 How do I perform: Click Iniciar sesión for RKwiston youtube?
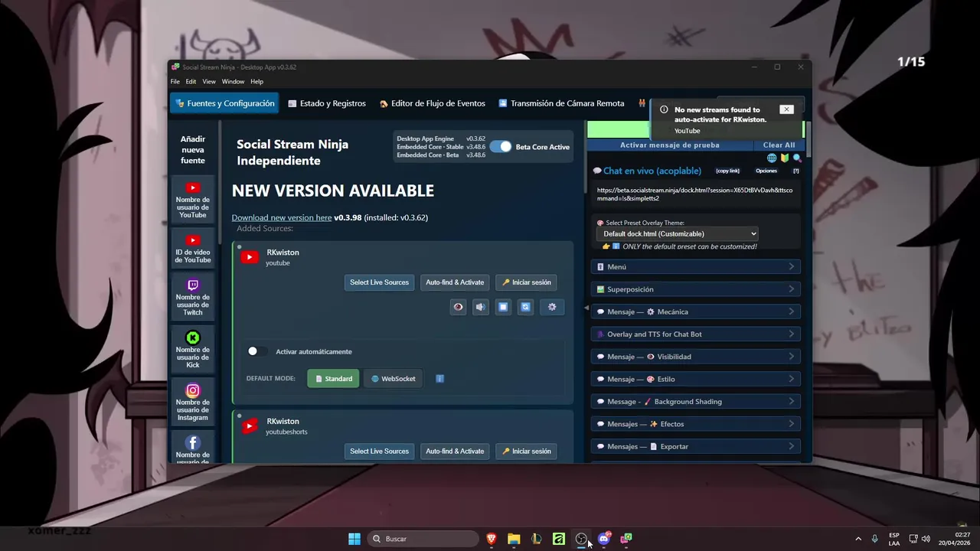(527, 282)
